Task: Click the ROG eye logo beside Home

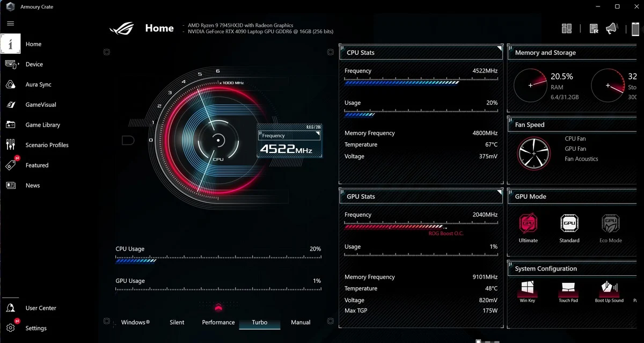Action: (122, 28)
